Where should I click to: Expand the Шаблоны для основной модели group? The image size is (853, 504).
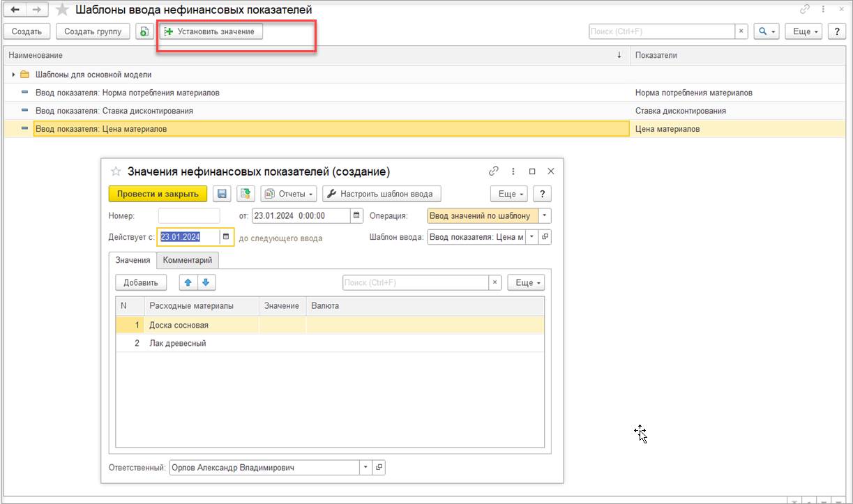point(13,75)
